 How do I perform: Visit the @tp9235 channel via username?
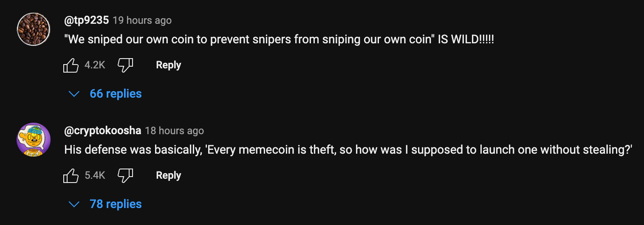pos(87,20)
